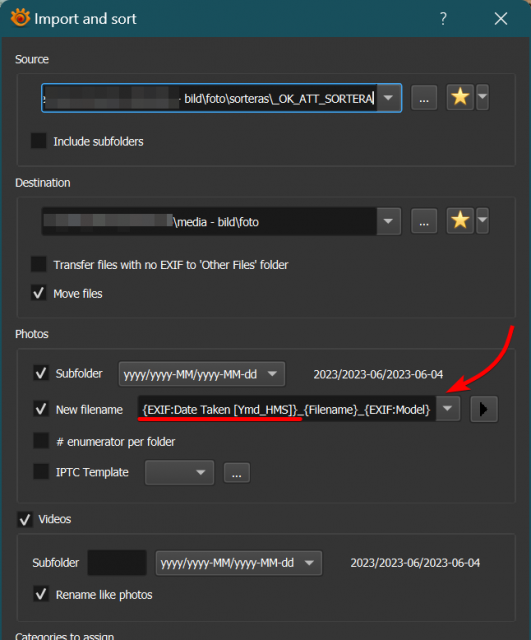Image resolution: width=531 pixels, height=640 pixels.
Task: Open the Photos Subfolder format dropdown
Action: (x=202, y=374)
